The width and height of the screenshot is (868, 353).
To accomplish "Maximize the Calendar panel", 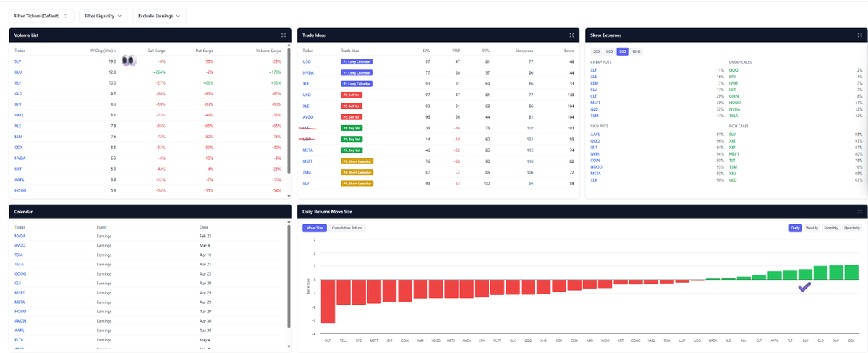I will [284, 212].
